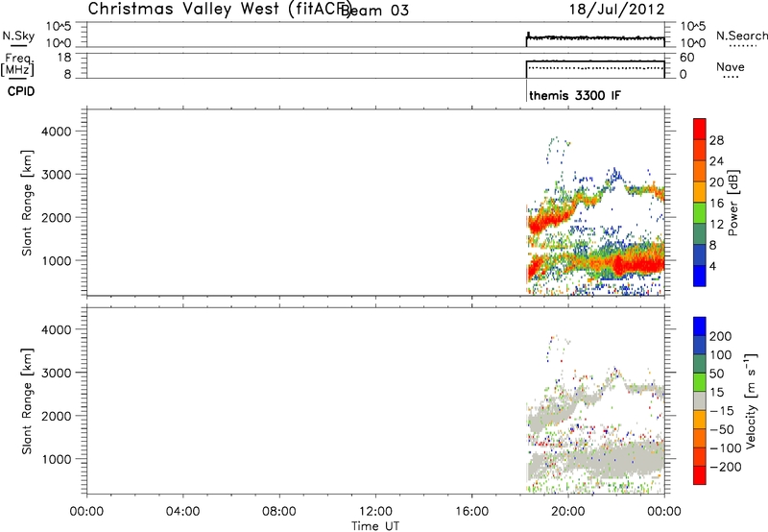Pick the light green power colorbar segment
Image resolution: width=768 pixels, height=532 pixels.
[x=700, y=213]
